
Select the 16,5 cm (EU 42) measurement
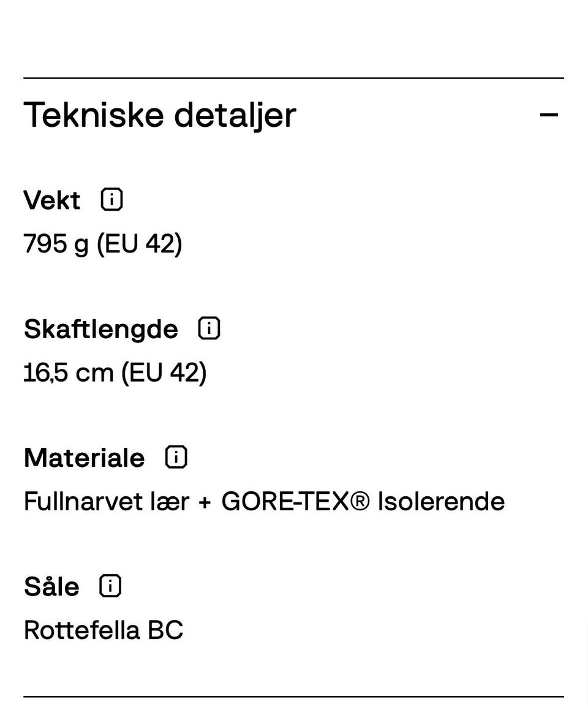[115, 372]
